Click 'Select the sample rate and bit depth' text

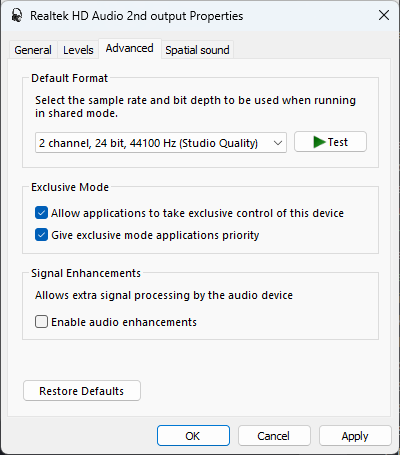click(x=195, y=107)
